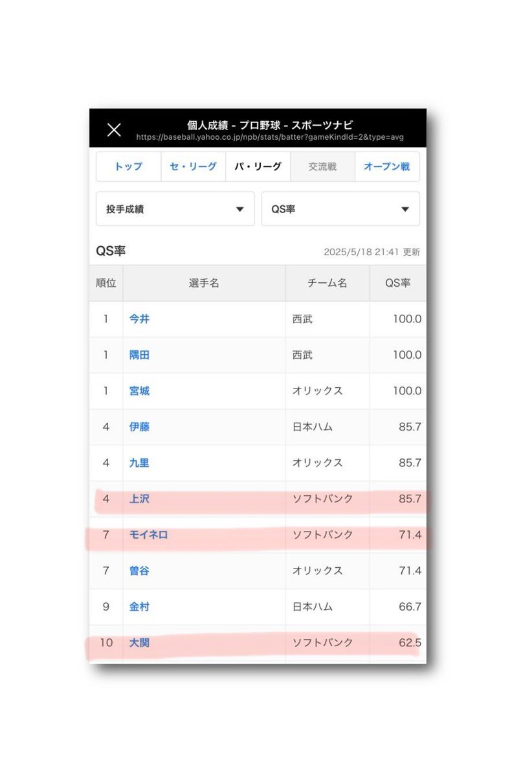Open player 大関's page
The width and height of the screenshot is (532, 777).
139,643
